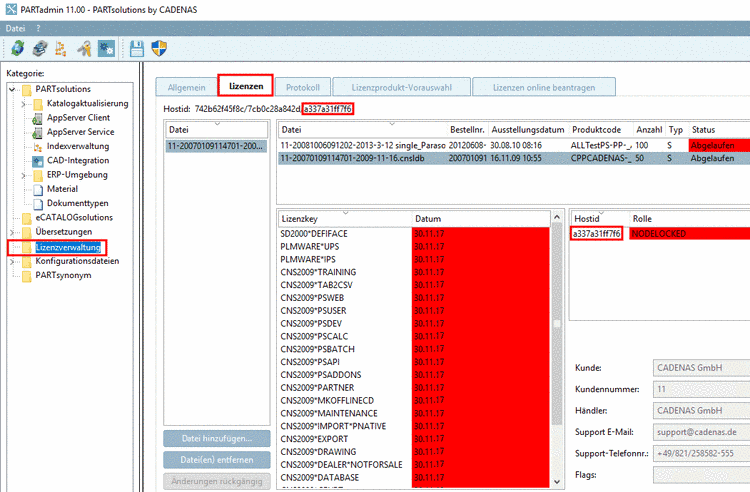Switch to the Lizenzprodukt-Vorauswahl tab
The width and height of the screenshot is (750, 492).
click(402, 87)
